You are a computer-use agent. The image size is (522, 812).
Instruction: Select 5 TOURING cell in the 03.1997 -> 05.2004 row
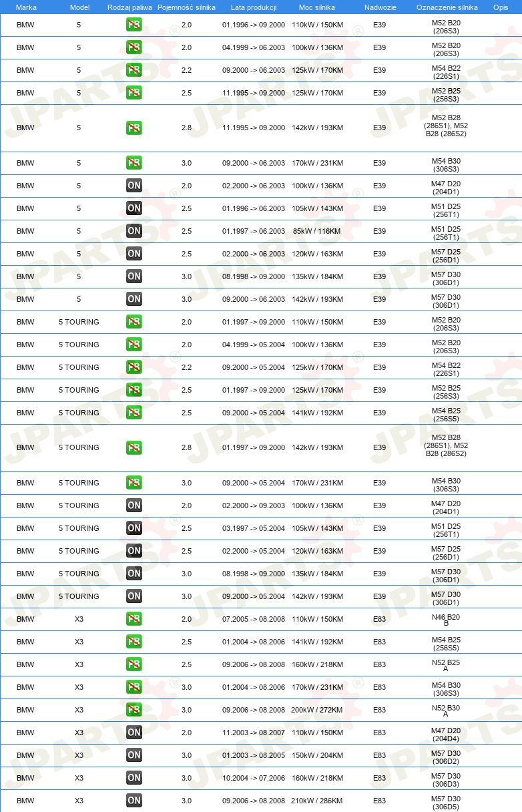(79, 528)
